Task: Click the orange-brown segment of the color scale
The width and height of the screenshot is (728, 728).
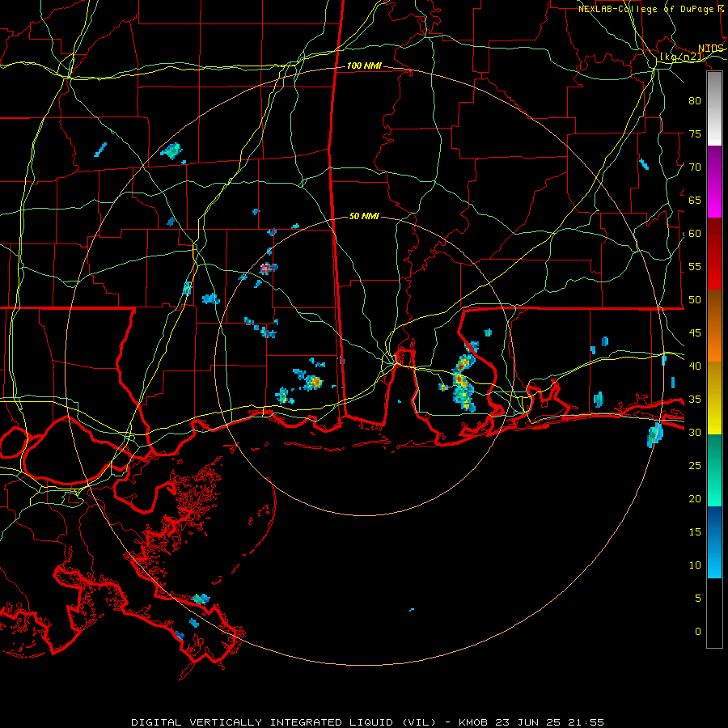Action: (714, 326)
